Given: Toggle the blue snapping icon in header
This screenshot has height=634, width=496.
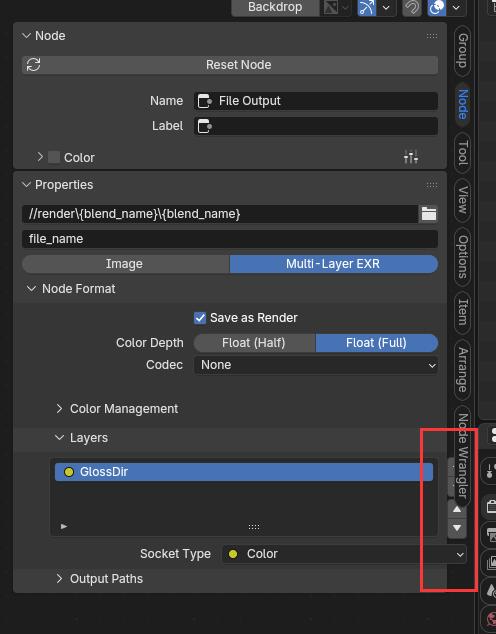Looking at the screenshot, I should pos(367,7).
